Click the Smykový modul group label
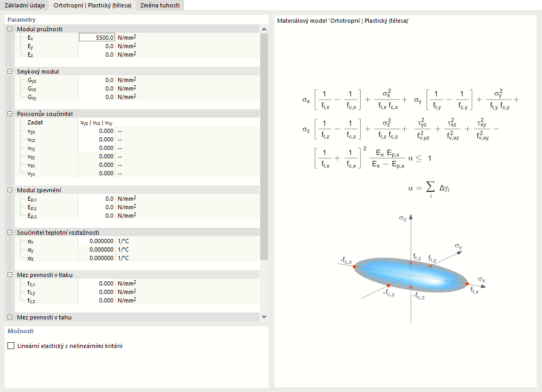 click(38, 72)
